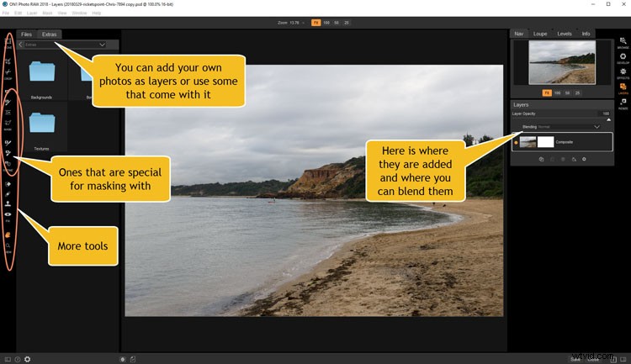Select the Crop tool
Image resolution: width=631 pixels, height=364 pixels.
tap(8, 61)
